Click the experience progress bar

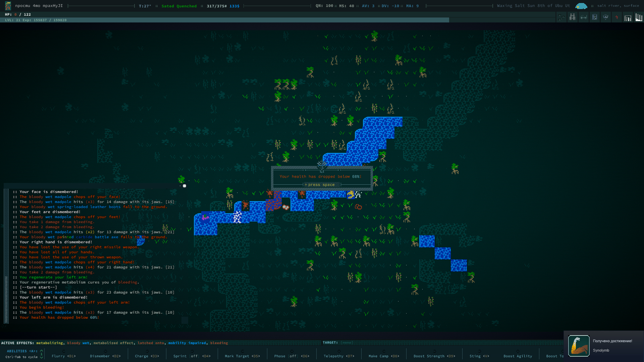(225, 20)
